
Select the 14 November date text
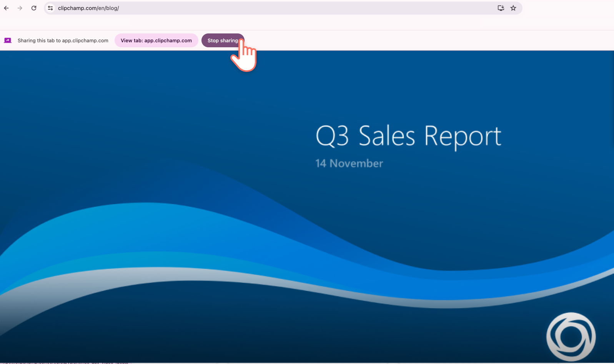click(x=349, y=163)
